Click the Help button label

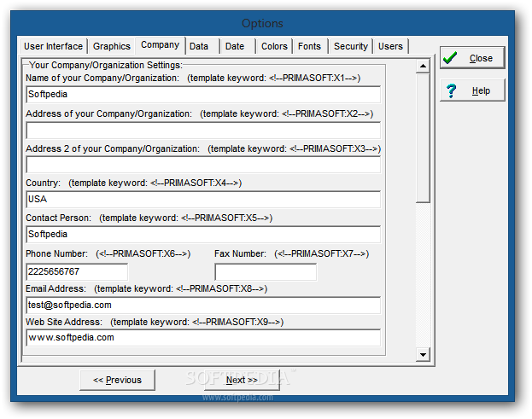[x=481, y=90]
